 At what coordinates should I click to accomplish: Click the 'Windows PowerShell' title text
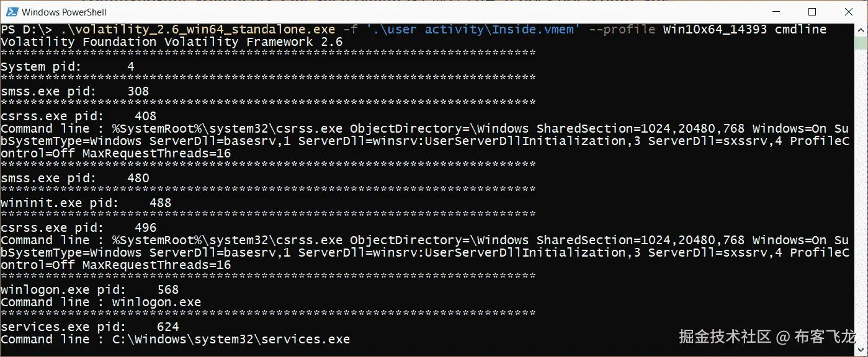(65, 12)
